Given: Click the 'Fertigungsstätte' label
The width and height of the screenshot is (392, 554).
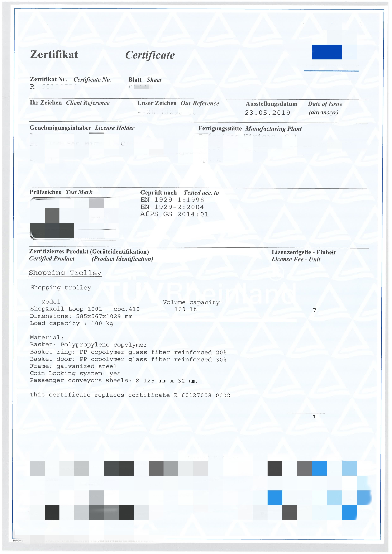Looking at the screenshot, I should (x=220, y=129).
